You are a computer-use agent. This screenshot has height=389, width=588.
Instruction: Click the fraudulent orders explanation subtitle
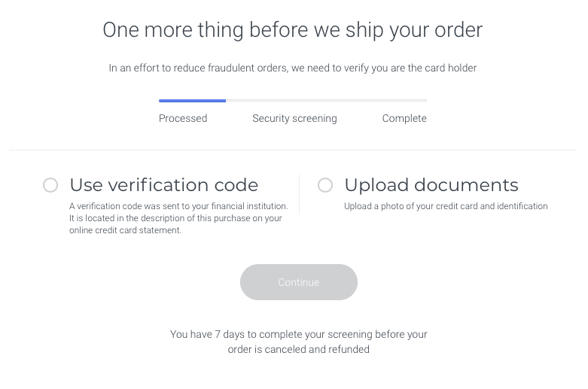(x=292, y=68)
